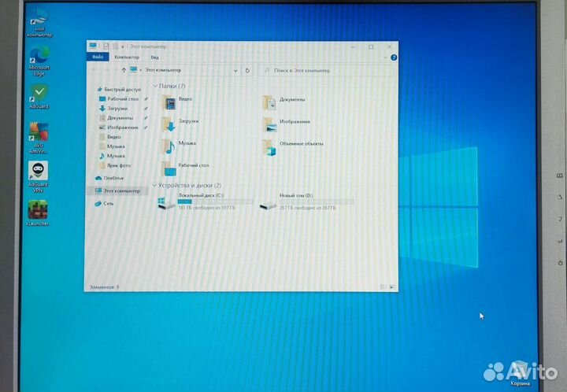This screenshot has width=567, height=392.
Task: Collapse the Устройства и диски (2) group
Action: click(154, 185)
